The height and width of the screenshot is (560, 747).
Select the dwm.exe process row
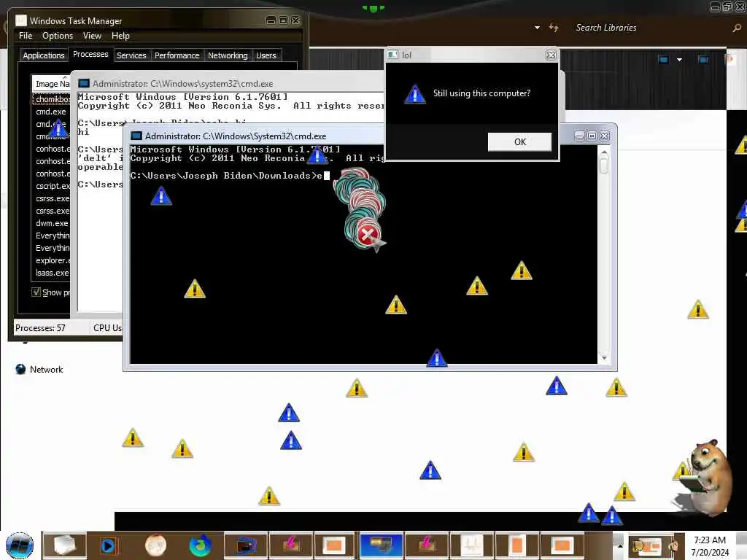click(52, 223)
